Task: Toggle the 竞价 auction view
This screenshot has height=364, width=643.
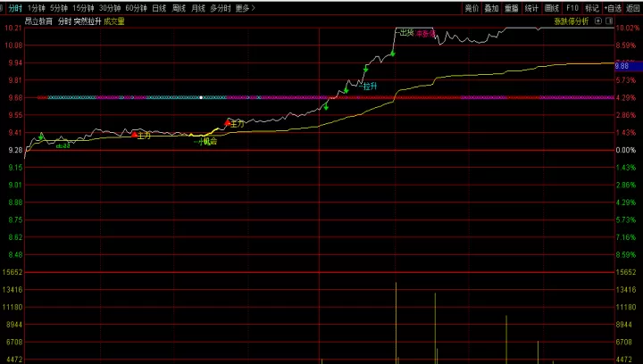Action: (x=472, y=8)
